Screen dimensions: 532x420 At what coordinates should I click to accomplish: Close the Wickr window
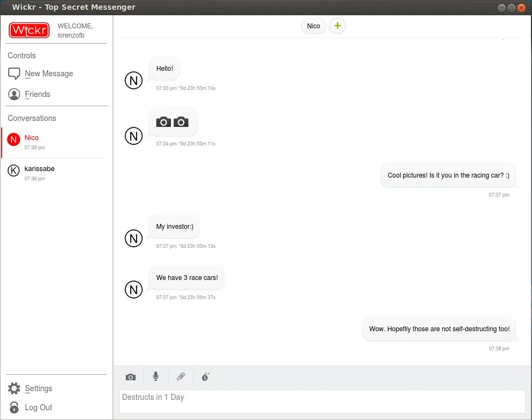click(522, 8)
